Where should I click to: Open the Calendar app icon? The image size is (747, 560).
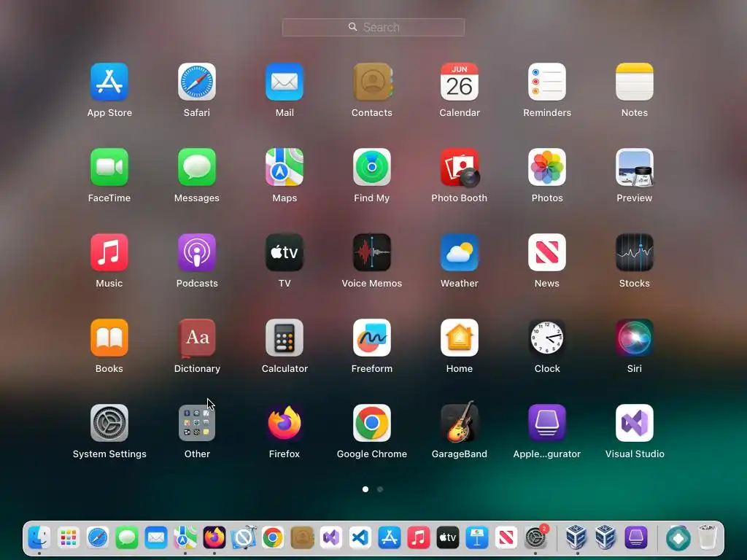(x=460, y=82)
